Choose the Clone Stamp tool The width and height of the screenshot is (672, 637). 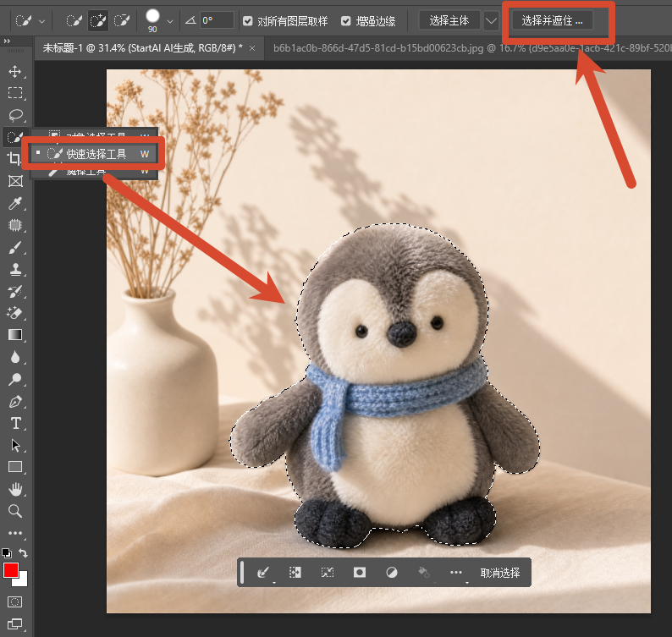coord(15,270)
